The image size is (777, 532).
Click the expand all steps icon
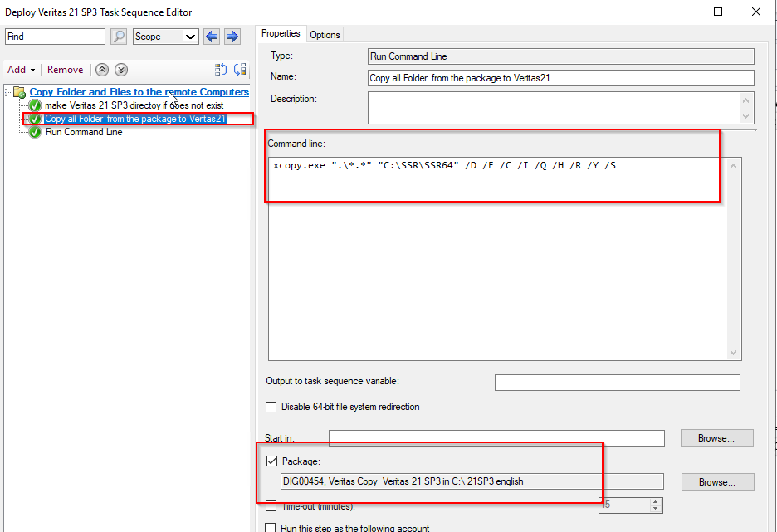[x=221, y=70]
